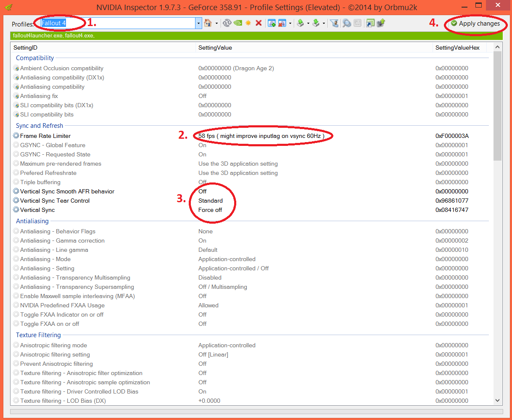The width and height of the screenshot is (512, 420).
Task: Open the dropdown arrow beside the import icon
Action: pyautogui.click(x=324, y=23)
